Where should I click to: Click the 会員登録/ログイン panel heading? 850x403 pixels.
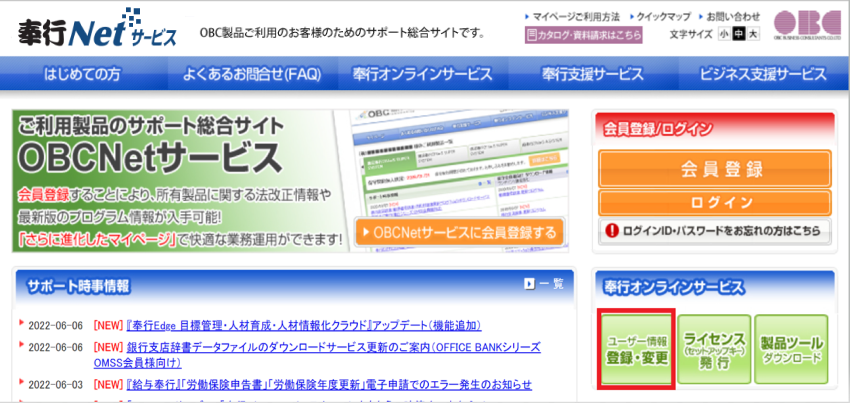[658, 129]
